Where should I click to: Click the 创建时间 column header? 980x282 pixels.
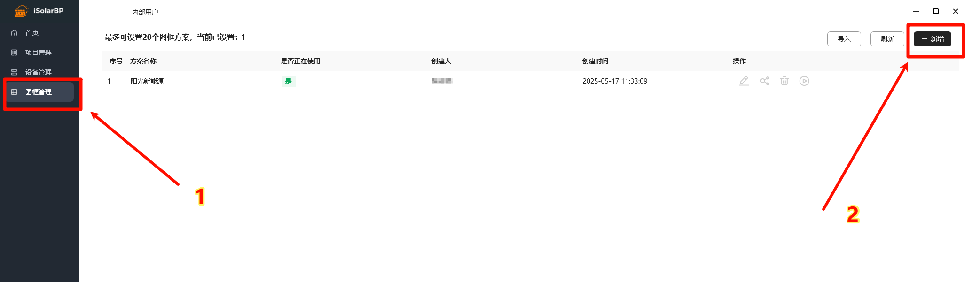[x=595, y=61]
